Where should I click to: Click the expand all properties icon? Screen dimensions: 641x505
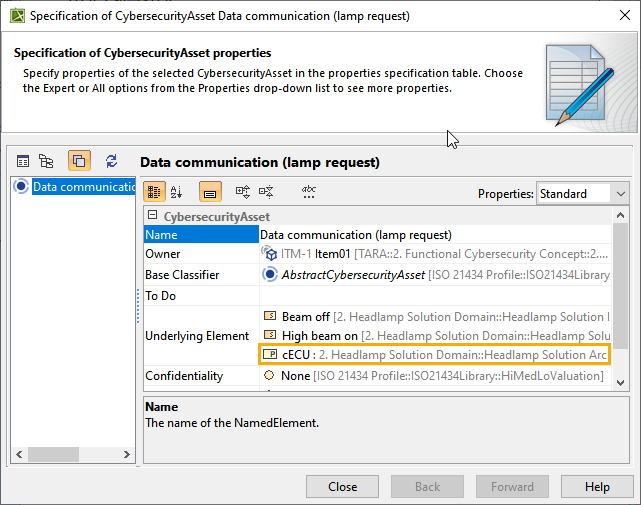(242, 192)
